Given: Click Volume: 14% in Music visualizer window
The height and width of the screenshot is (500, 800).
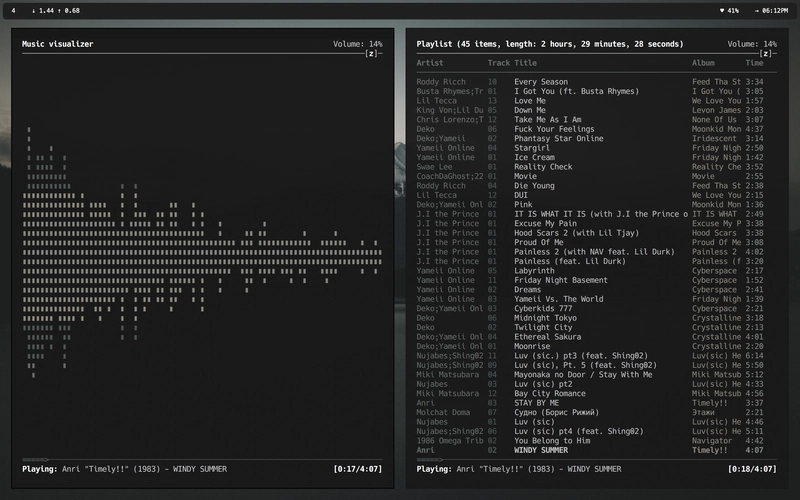Looking at the screenshot, I should pos(358,44).
